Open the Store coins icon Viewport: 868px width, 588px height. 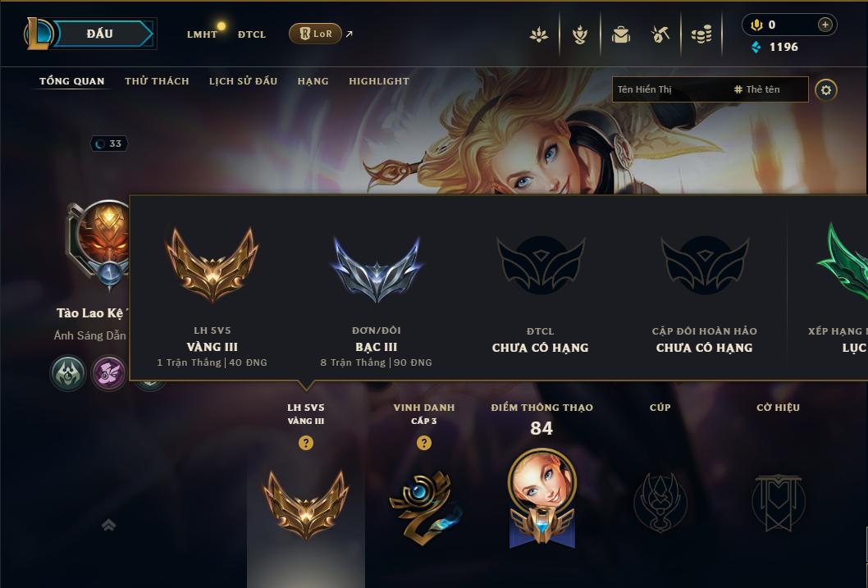point(701,34)
